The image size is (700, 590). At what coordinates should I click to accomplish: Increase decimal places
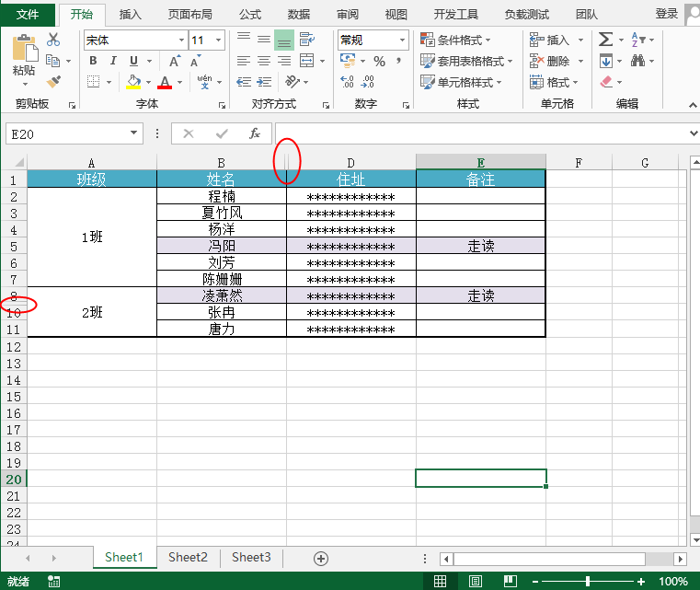pos(347,82)
